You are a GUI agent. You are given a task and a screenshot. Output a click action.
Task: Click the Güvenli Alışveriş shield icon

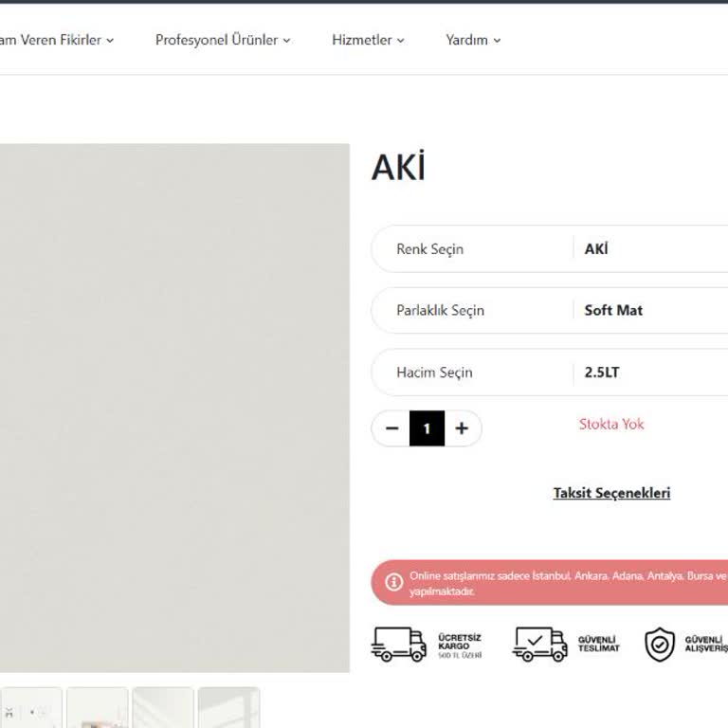point(660,644)
